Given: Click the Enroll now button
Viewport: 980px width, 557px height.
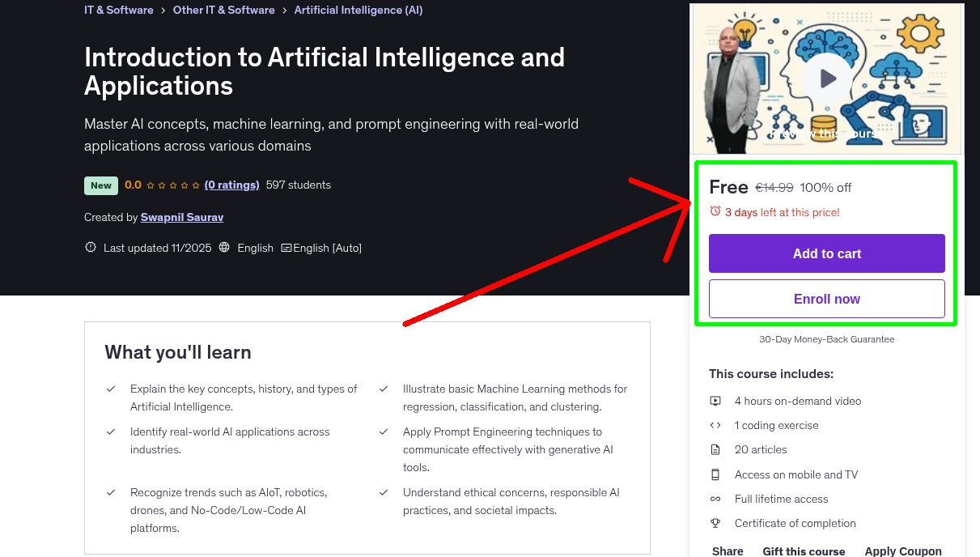Looking at the screenshot, I should [x=826, y=299].
